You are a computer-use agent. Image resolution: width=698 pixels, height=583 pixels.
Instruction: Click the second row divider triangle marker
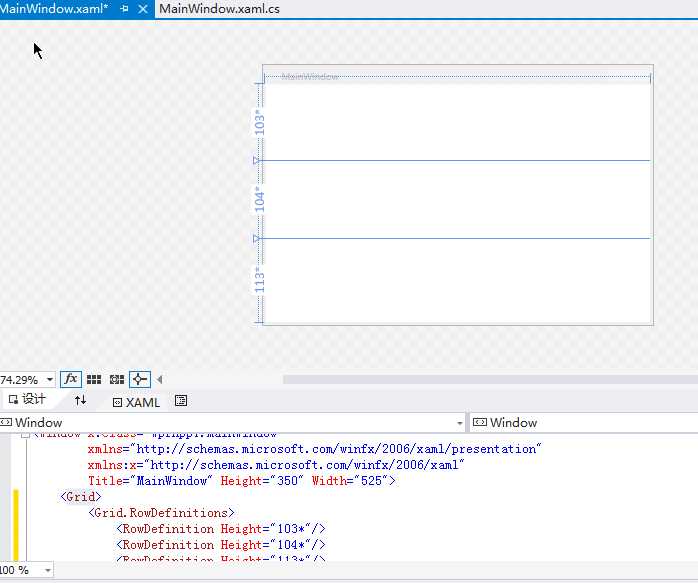256,239
